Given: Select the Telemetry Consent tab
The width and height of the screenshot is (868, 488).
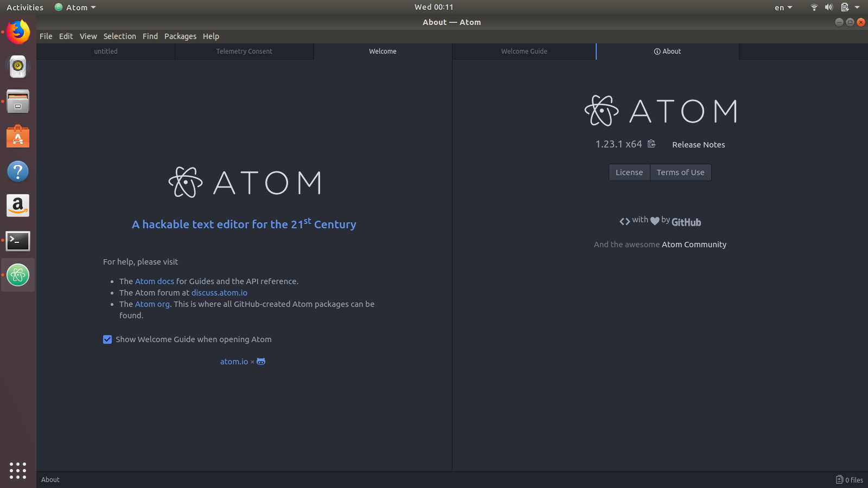Looking at the screenshot, I should [x=244, y=51].
